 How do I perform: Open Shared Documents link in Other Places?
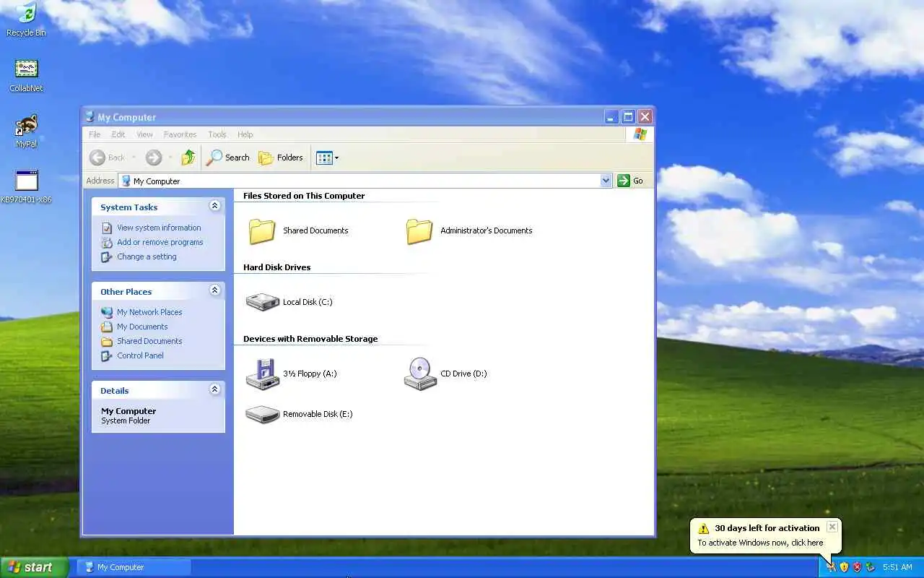point(149,341)
